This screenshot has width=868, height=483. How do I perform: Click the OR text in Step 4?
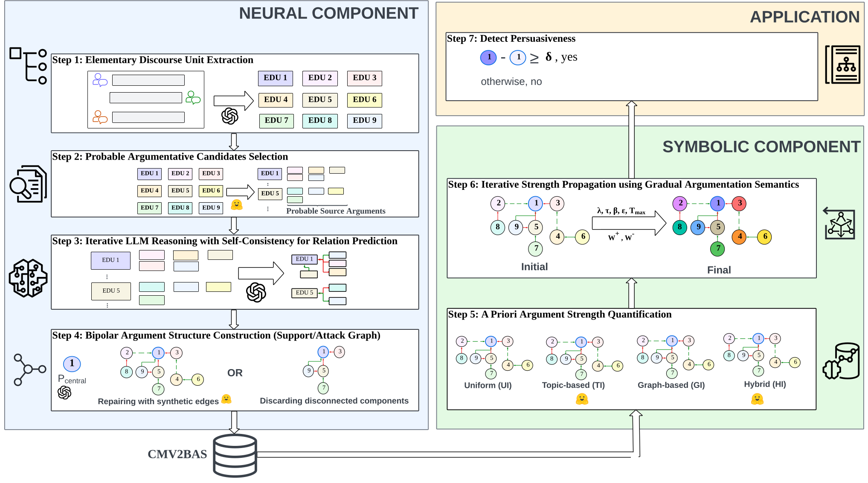[x=235, y=373]
